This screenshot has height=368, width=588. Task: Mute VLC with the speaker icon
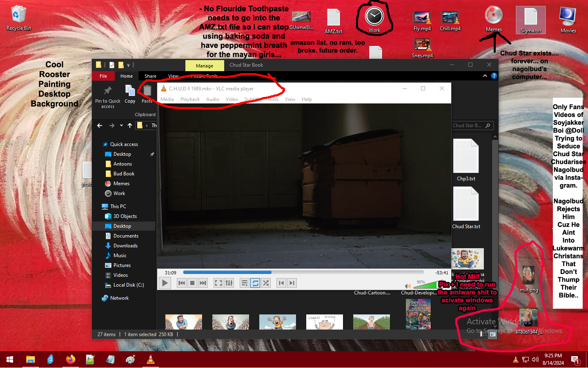tap(408, 286)
